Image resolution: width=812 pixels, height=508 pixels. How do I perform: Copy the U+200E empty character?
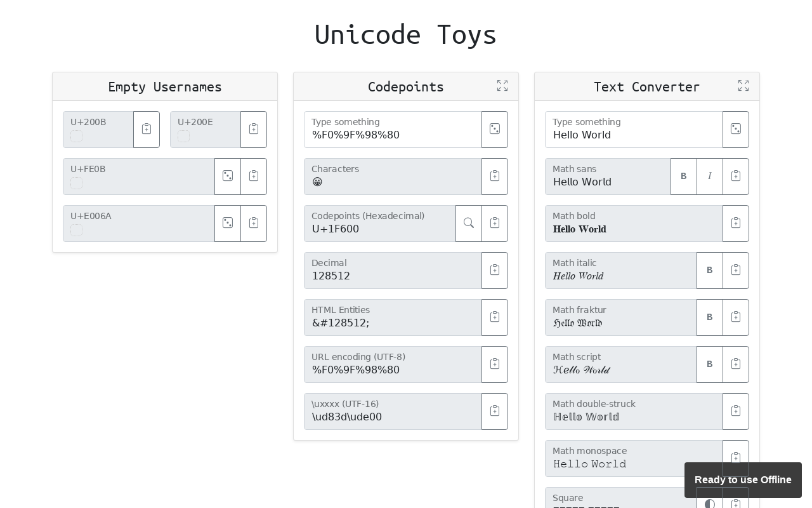pos(254,130)
